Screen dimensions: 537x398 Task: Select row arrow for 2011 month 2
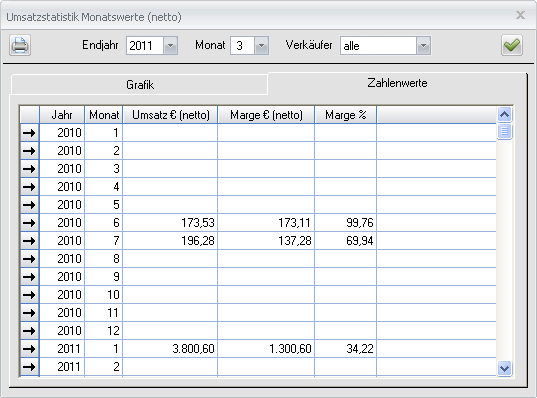(x=29, y=367)
